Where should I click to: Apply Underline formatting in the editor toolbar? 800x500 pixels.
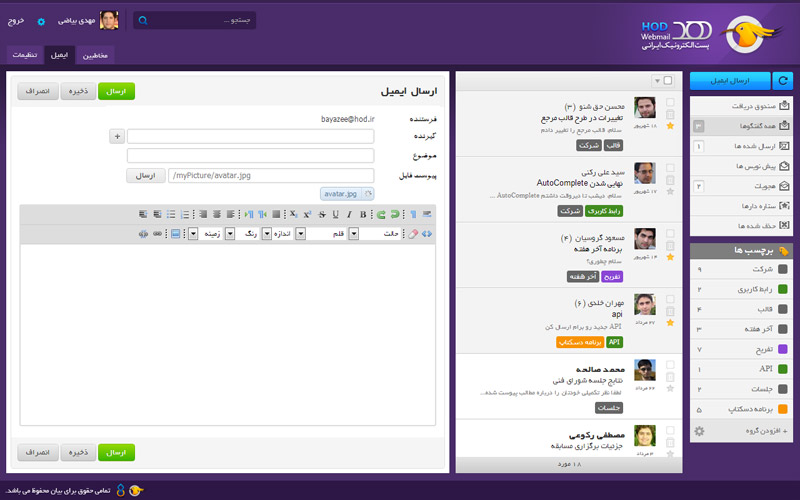pos(335,214)
